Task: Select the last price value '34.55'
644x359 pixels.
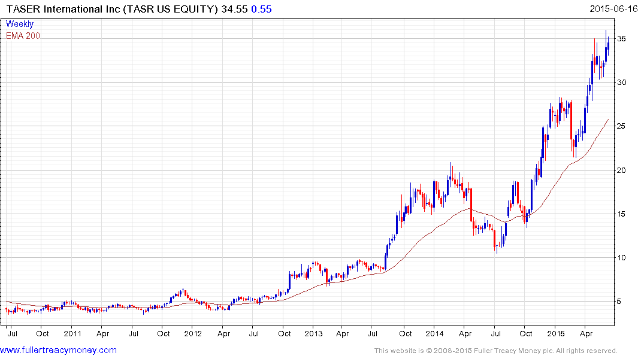Action: 234,9
